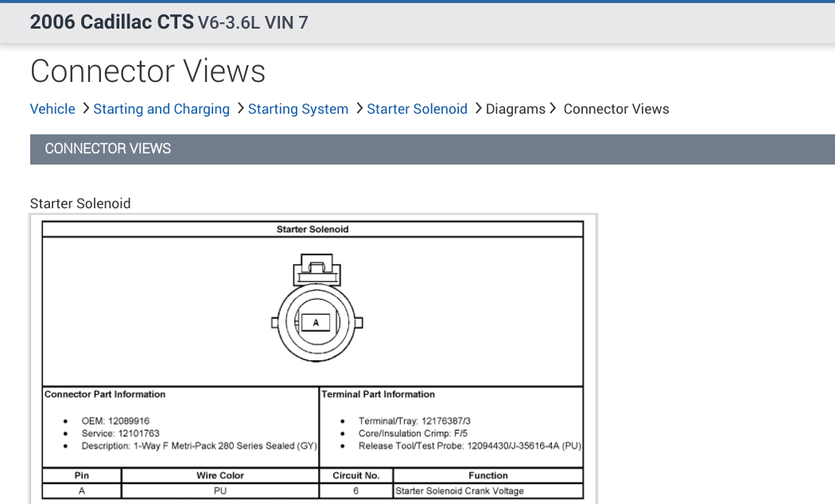Click the Pin column header

(82, 475)
